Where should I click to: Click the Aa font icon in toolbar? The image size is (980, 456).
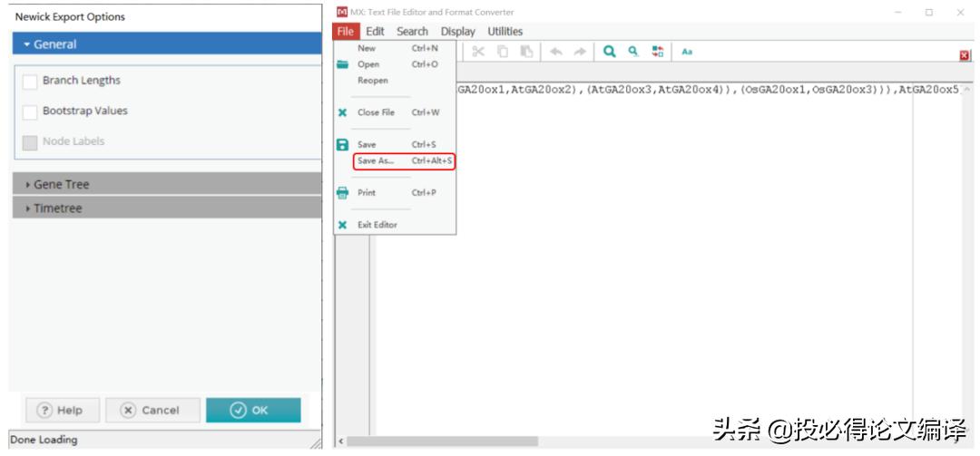[x=687, y=53]
